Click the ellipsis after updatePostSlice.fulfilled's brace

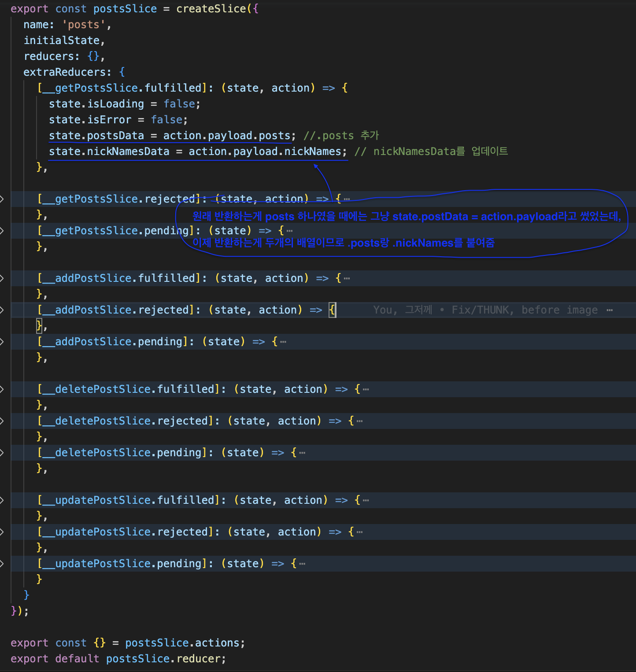[366, 501]
